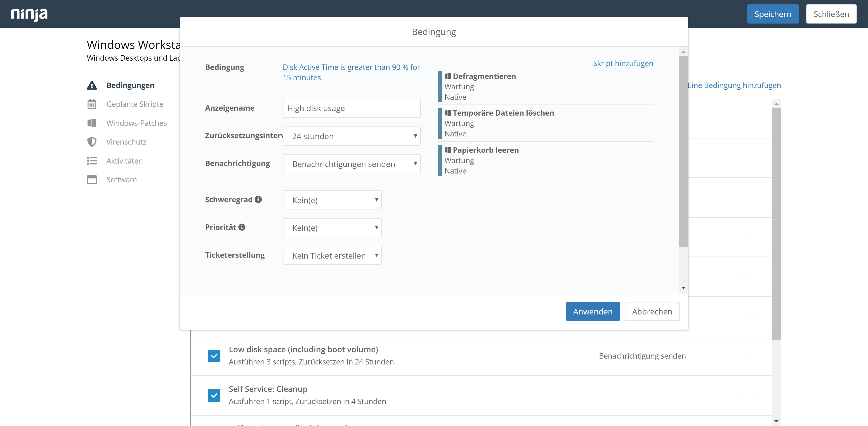
Task: Click the Priorität info icon
Action: pyautogui.click(x=242, y=227)
